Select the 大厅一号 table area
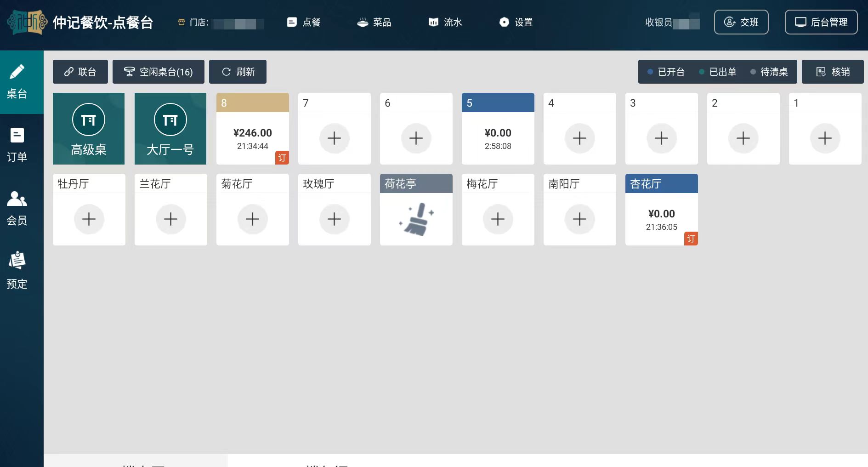 (x=170, y=129)
